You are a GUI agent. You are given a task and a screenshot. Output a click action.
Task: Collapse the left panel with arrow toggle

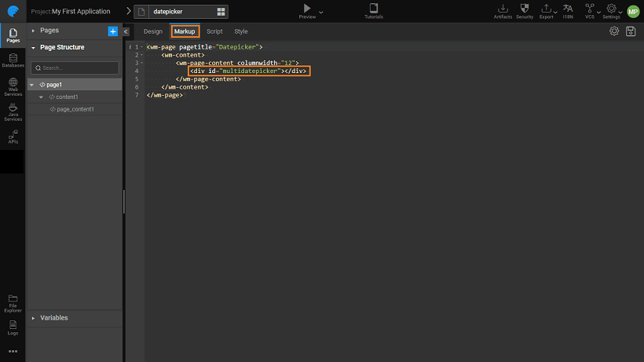126,31
